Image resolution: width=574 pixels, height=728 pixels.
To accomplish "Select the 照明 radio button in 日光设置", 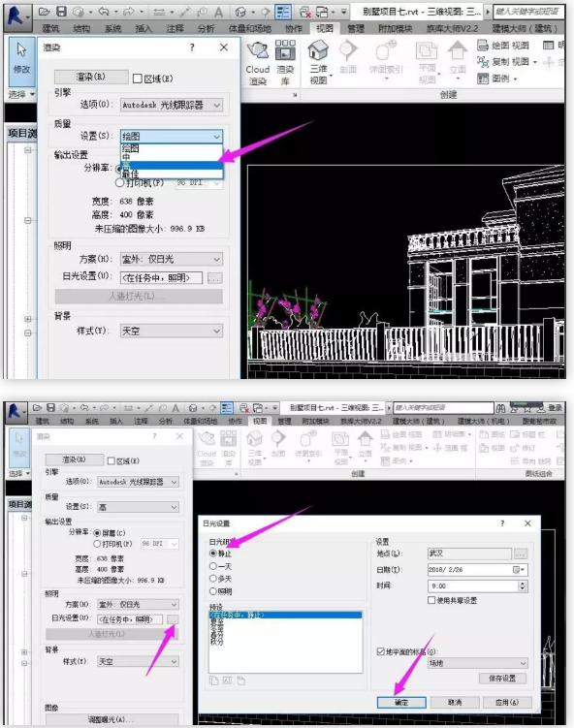I will pyautogui.click(x=213, y=591).
